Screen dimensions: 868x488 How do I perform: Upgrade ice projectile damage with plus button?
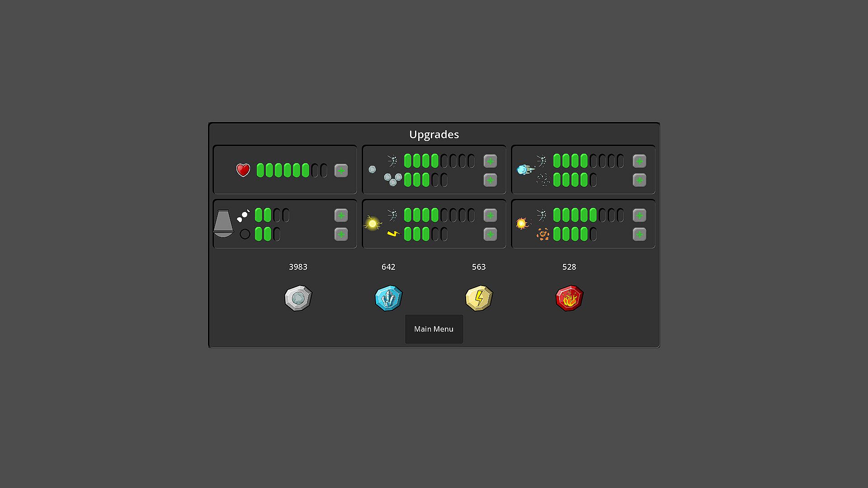click(x=639, y=161)
